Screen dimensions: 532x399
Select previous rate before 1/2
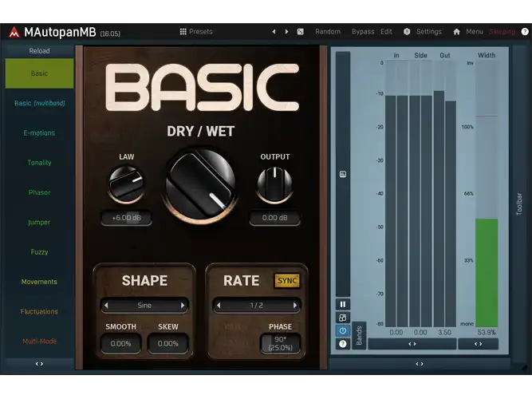tap(219, 306)
